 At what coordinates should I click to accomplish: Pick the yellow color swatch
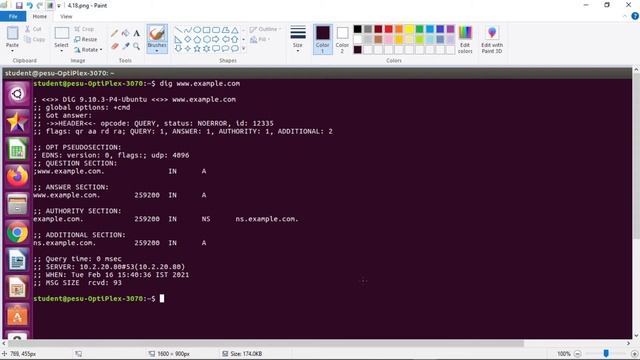tap(409, 29)
